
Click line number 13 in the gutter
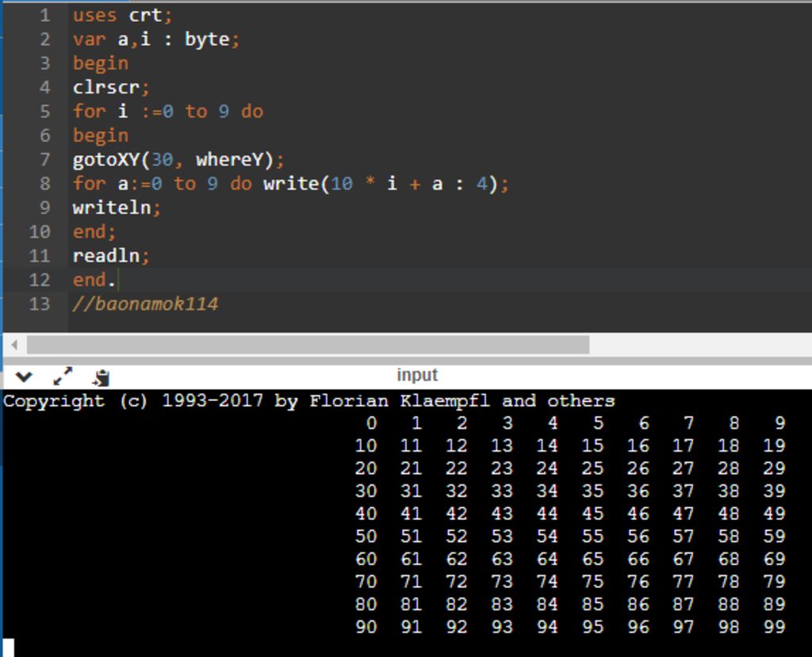coord(40,304)
